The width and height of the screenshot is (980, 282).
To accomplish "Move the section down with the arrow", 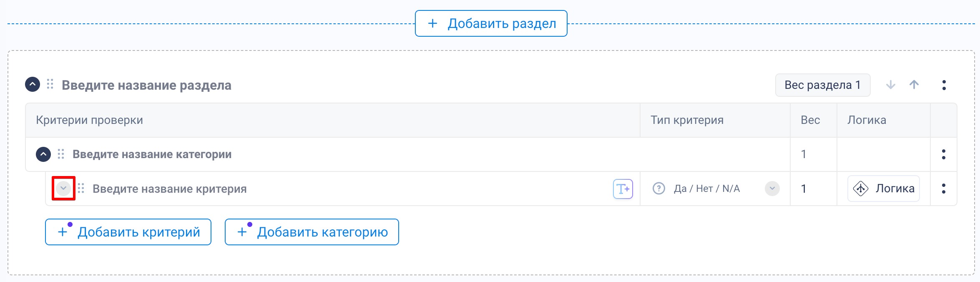I will [x=890, y=85].
